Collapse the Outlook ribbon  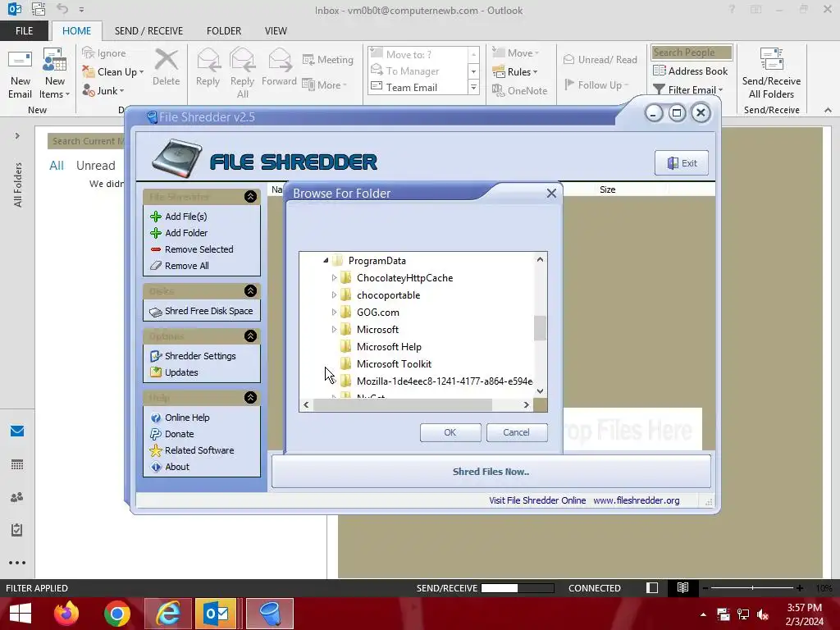829,110
